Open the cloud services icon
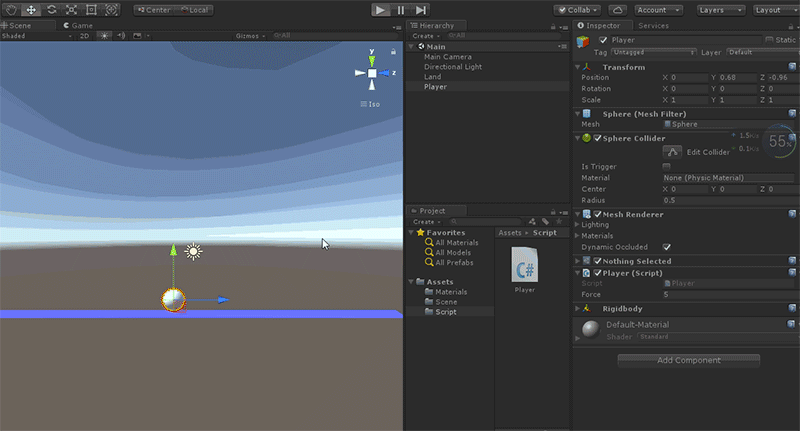Viewport: 800px width, 431px height. click(x=617, y=10)
